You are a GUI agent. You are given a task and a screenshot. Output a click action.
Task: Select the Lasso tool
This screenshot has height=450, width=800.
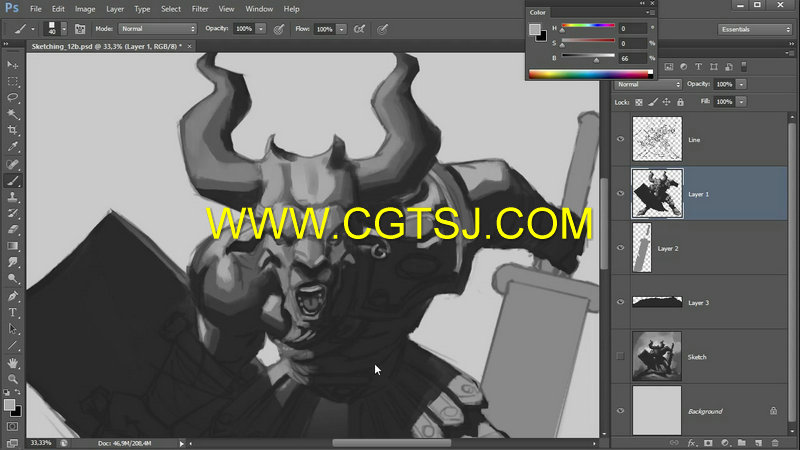coord(13,97)
